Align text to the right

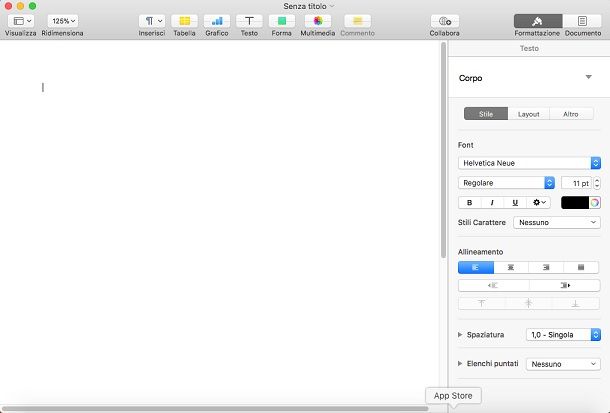tap(546, 268)
